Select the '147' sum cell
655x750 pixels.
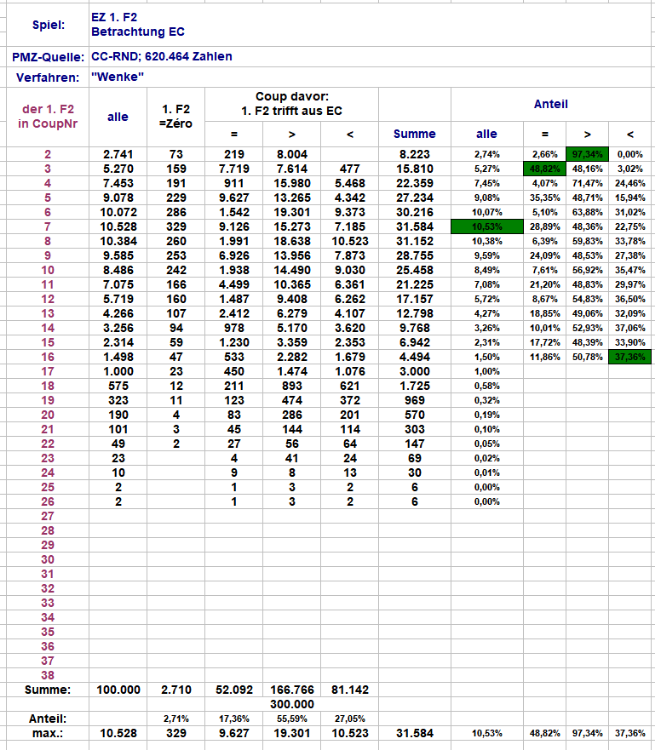[x=414, y=444]
